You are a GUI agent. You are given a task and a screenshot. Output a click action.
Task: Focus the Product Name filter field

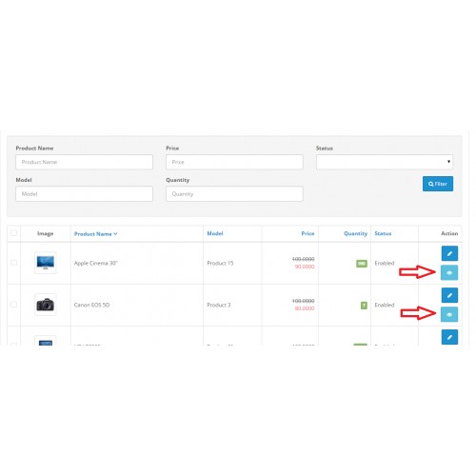(x=84, y=162)
